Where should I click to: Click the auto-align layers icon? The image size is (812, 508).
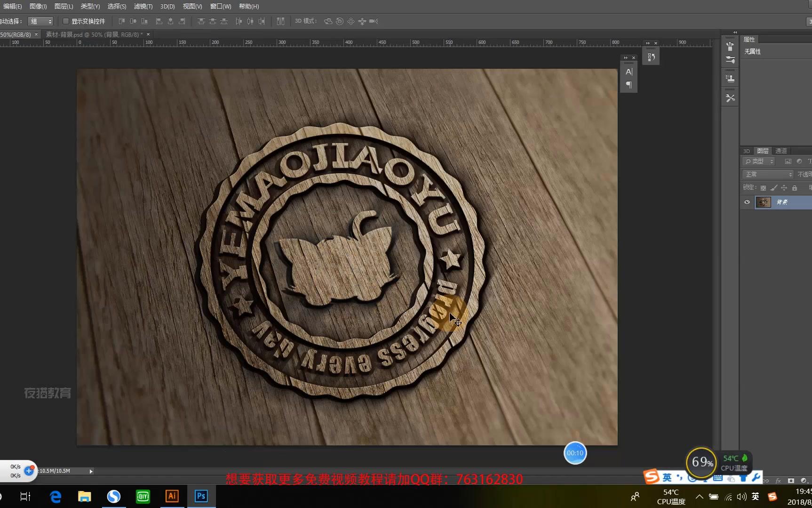coord(280,21)
